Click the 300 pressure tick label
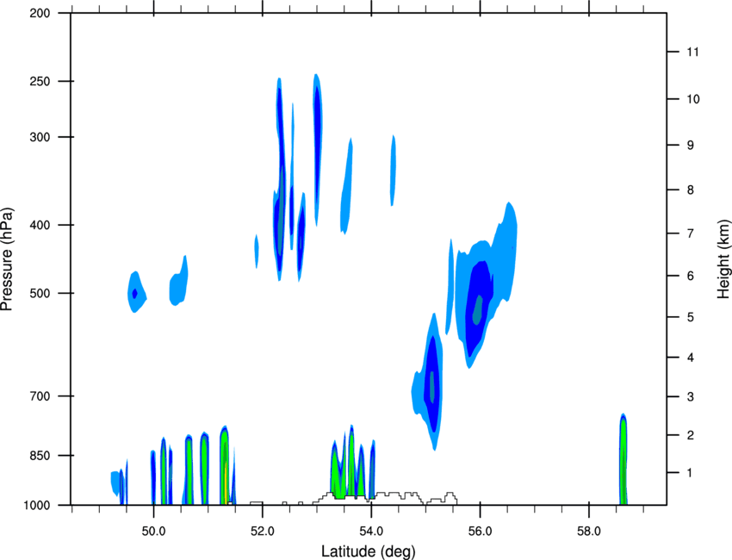This screenshot has width=732, height=560. tap(40, 137)
